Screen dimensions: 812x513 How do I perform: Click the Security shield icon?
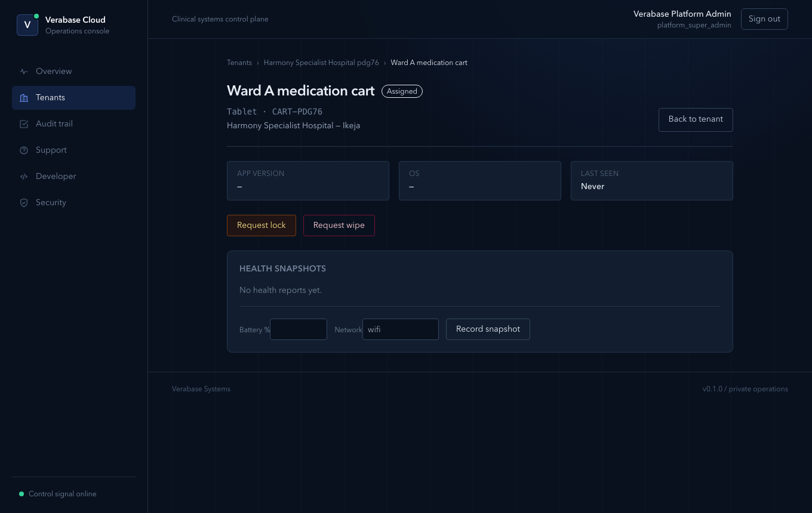point(24,203)
